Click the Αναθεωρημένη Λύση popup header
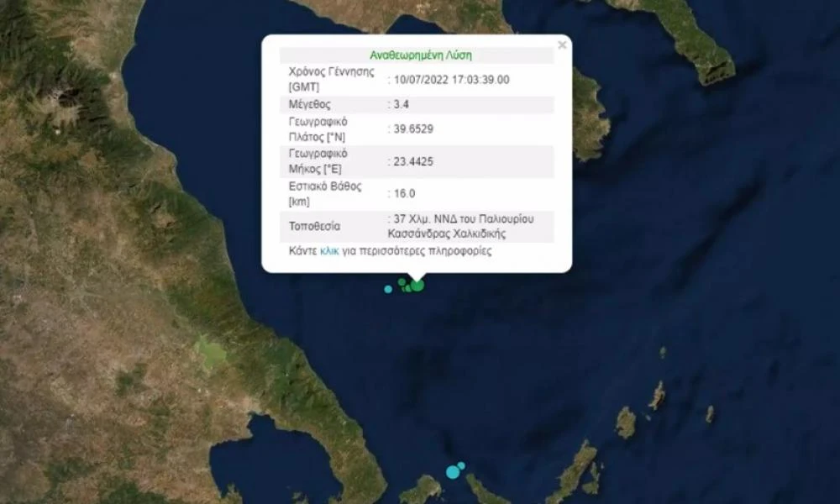Screen dimensions: 840x504 tap(421, 55)
